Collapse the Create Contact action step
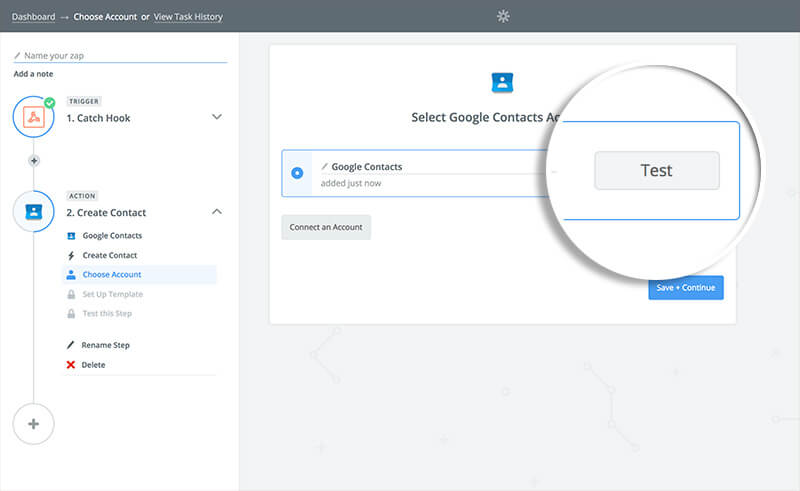Image resolution: width=800 pixels, height=491 pixels. click(x=217, y=211)
